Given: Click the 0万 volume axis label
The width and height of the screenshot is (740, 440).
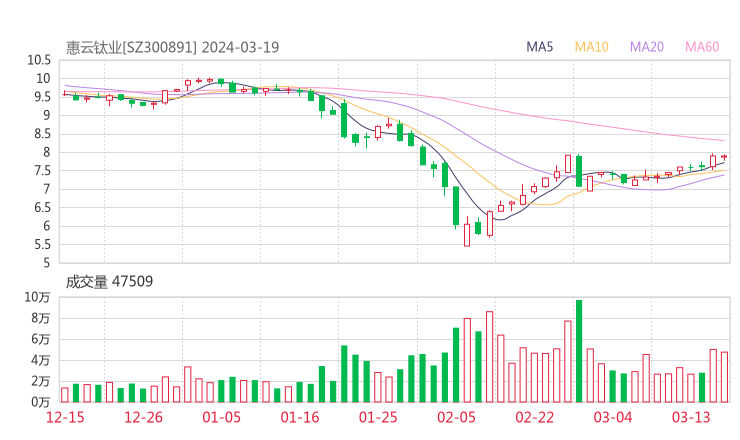Looking at the screenshot, I should coord(41,402).
